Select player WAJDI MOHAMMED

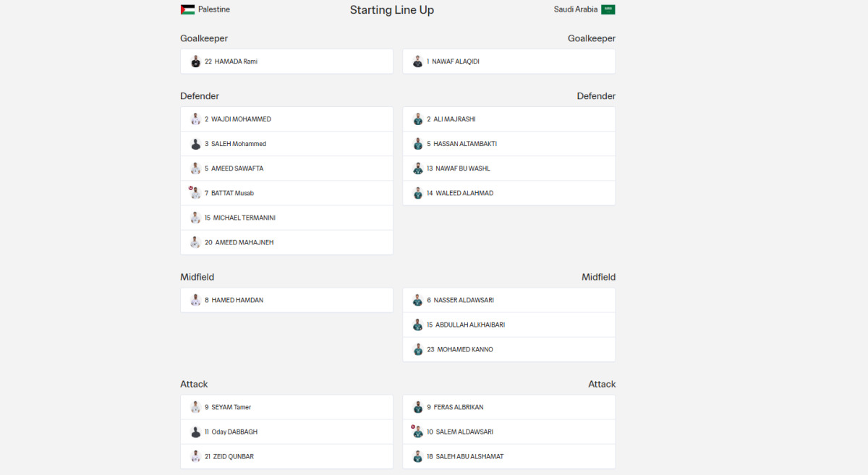[241, 119]
